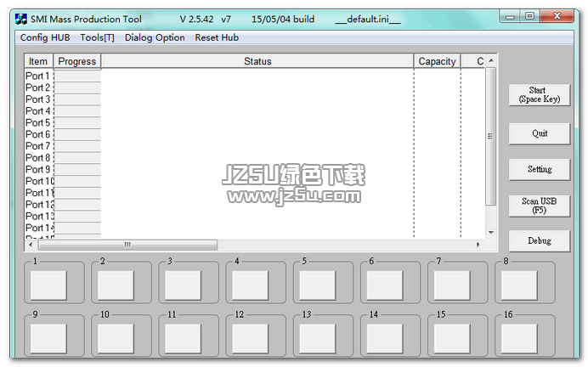The width and height of the screenshot is (588, 367).
Task: Click the SMI Mass Production Tool title icon
Action: (x=21, y=20)
